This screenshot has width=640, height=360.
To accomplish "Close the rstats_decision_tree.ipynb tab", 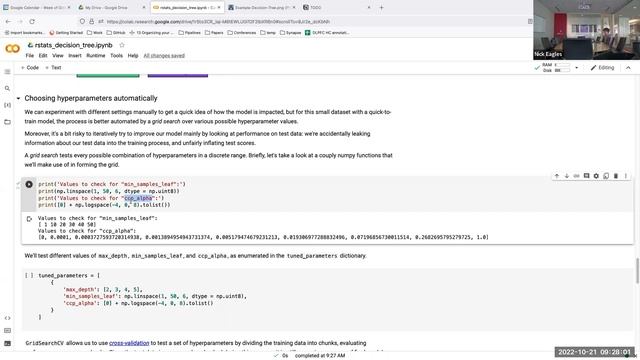I will 219,7.
